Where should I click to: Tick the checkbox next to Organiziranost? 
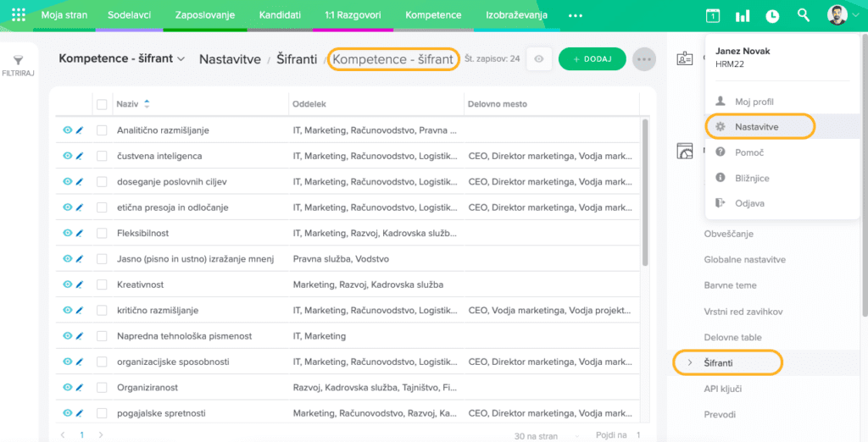point(102,388)
